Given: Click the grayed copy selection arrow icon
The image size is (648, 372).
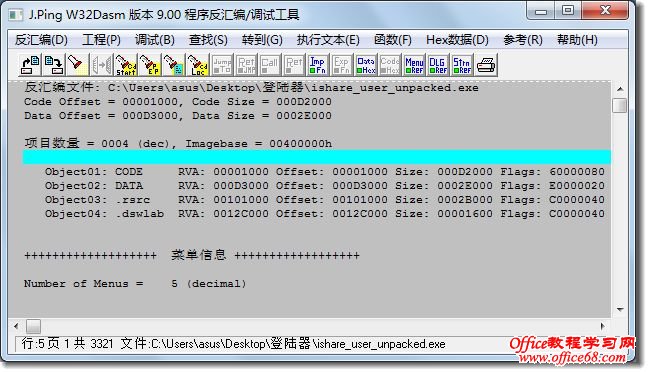Looking at the screenshot, I should [102, 65].
